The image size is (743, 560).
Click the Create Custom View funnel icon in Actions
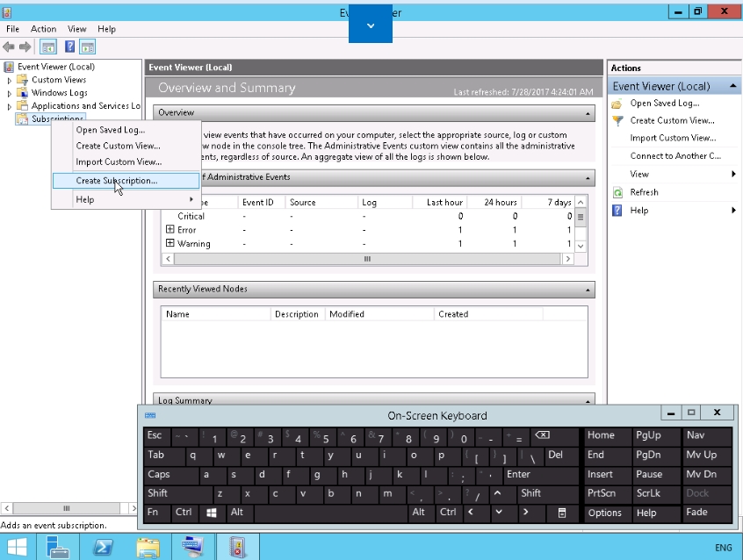pyautogui.click(x=617, y=121)
